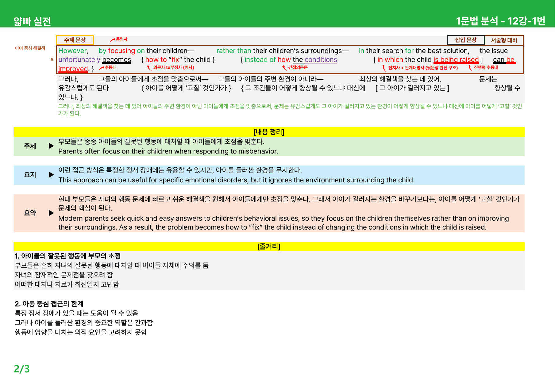Click the word However in the sentence
This screenshot has width=555, height=392.
click(73, 51)
